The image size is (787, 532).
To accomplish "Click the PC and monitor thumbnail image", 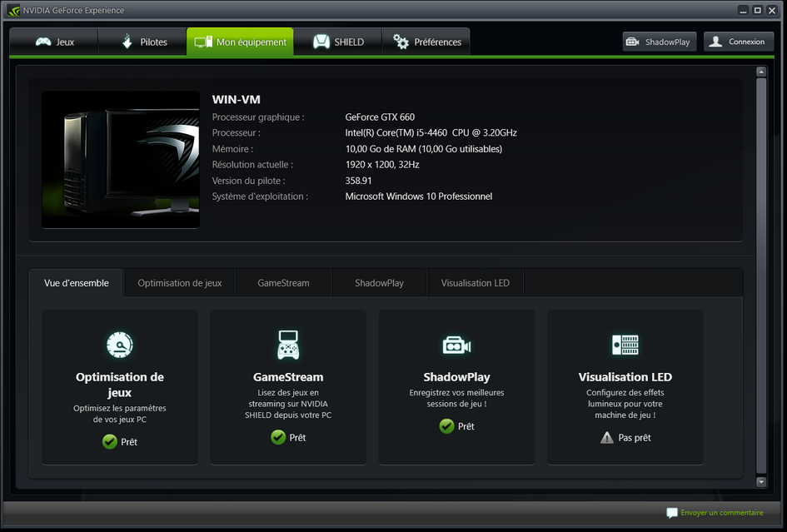I will (121, 160).
